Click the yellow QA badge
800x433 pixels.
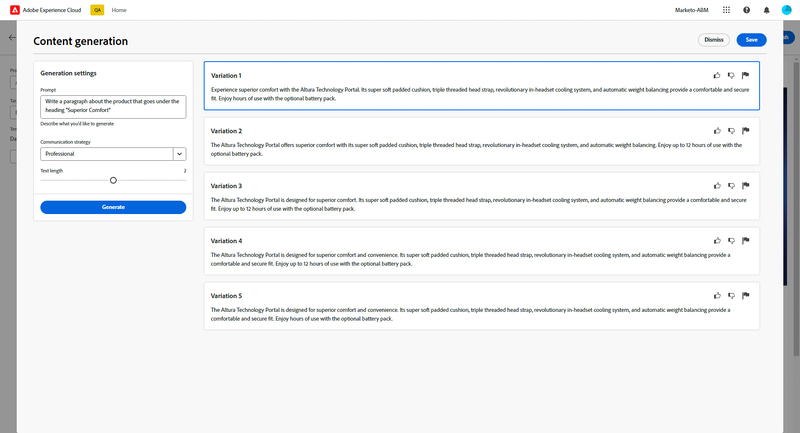97,10
